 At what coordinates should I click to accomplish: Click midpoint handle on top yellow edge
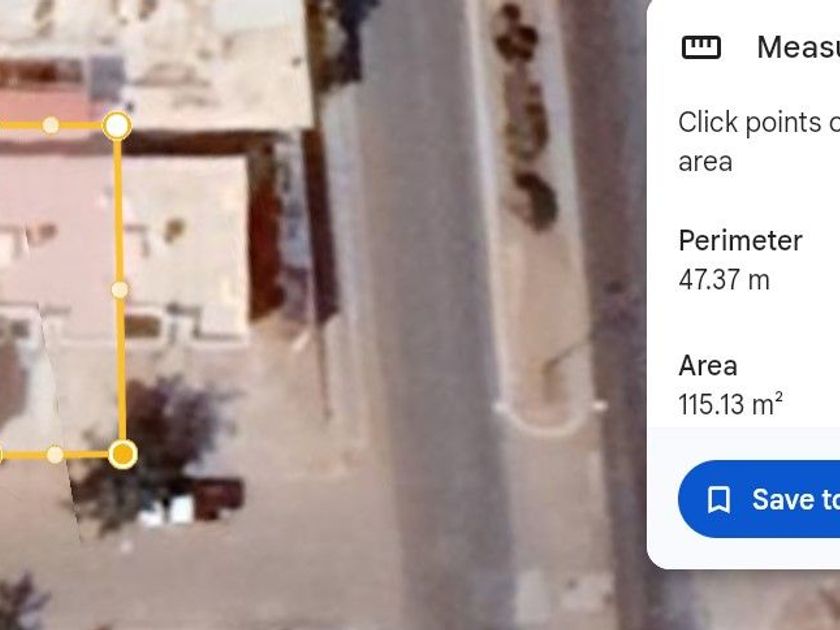[x=50, y=125]
